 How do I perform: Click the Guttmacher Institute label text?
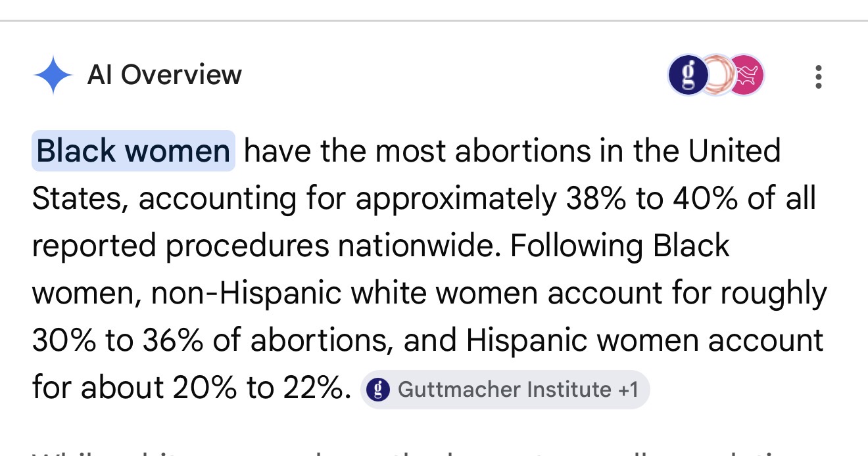pos(504,390)
